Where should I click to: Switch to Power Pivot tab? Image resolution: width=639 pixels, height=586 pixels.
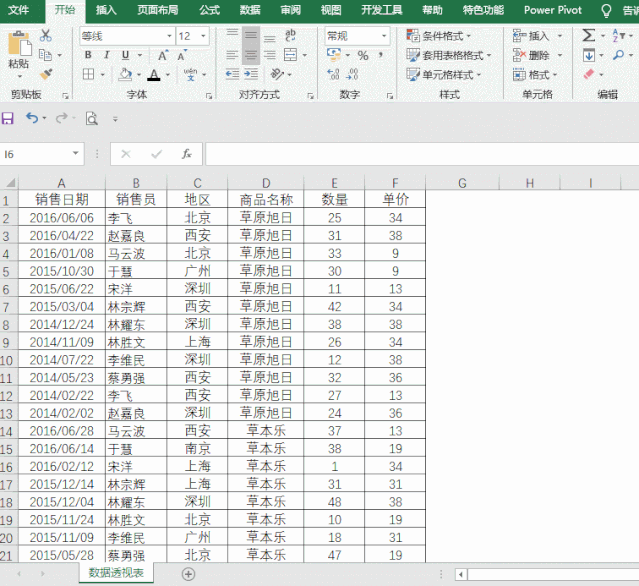(x=553, y=10)
